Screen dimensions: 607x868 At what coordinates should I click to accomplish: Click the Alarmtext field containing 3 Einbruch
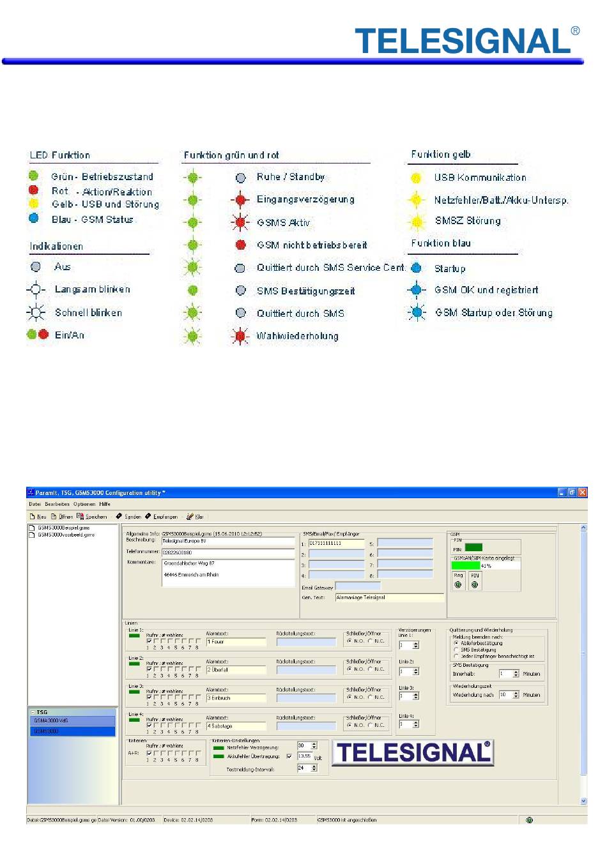click(236, 697)
